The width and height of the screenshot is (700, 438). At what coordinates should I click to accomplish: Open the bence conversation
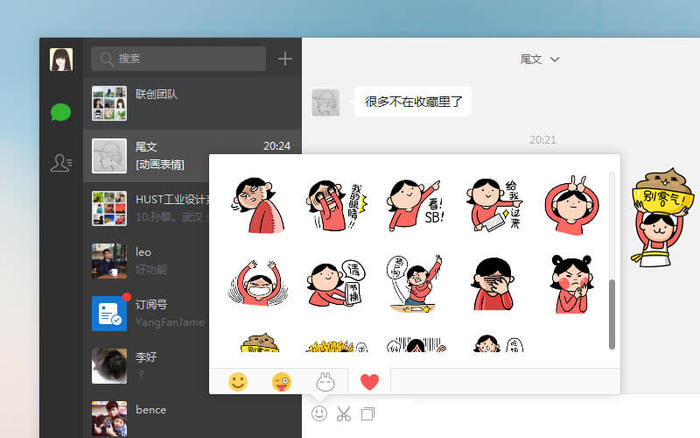pyautogui.click(x=192, y=417)
